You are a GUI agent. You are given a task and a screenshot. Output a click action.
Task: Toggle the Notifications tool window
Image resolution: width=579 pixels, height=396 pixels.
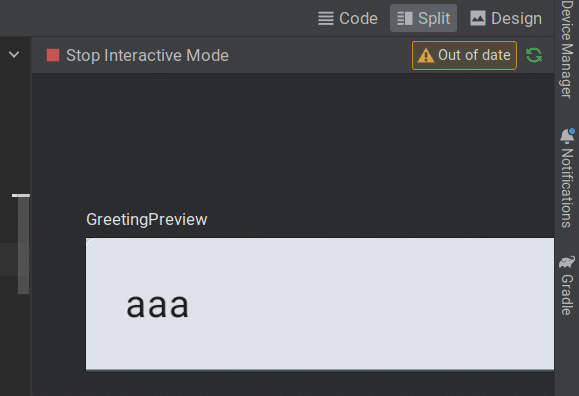point(567,178)
